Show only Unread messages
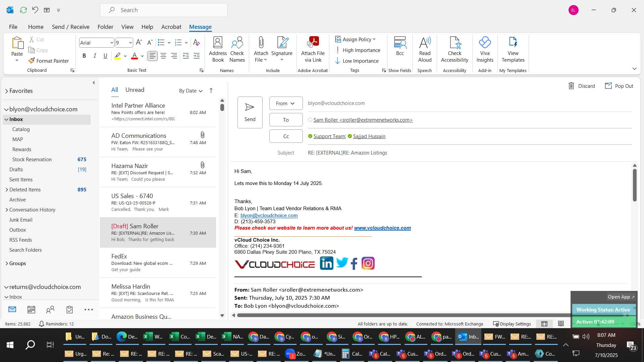This screenshot has width=644, height=362. pos(135,90)
